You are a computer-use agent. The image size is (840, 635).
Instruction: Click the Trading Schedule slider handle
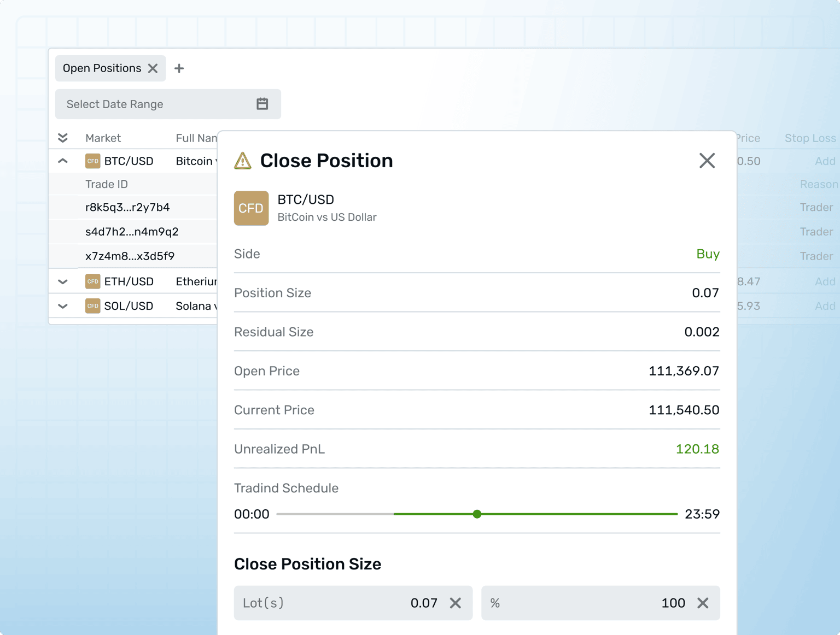[477, 514]
